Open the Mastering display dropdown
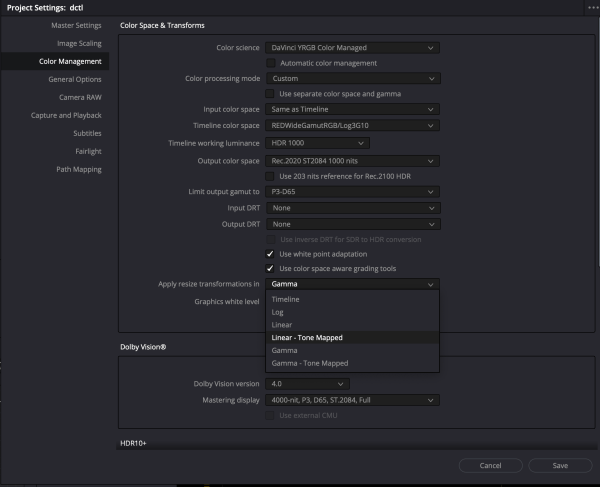This screenshot has width=600, height=487. click(352, 400)
